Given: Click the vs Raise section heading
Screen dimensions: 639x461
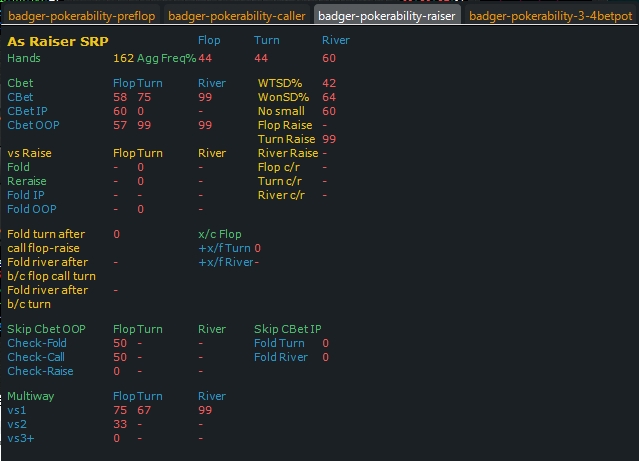Looking at the screenshot, I should coord(31,153).
